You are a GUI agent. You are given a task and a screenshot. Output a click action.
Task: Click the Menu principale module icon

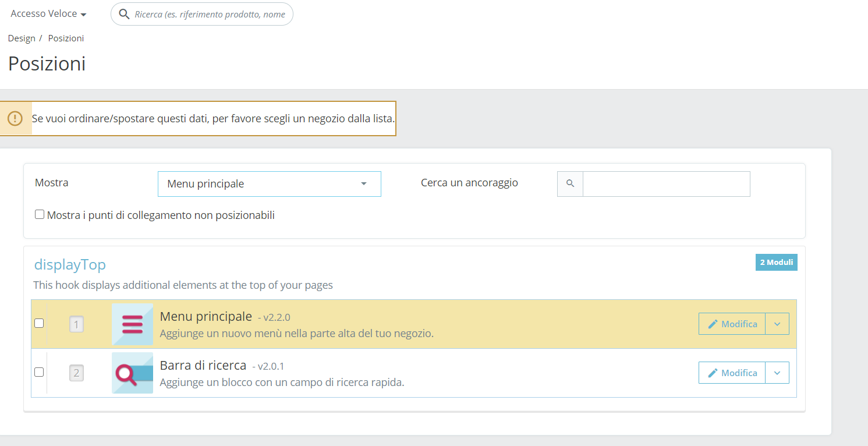(132, 324)
